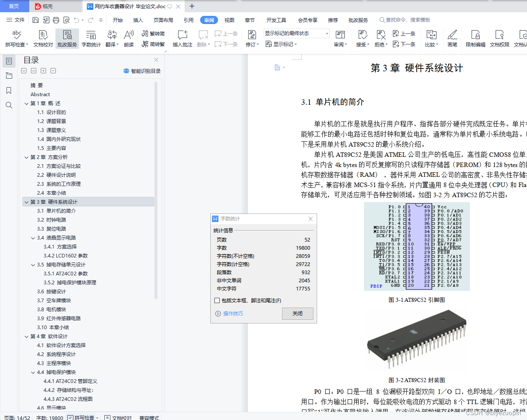Switch to the 引用 ribbon tab
This screenshot has width=527, height=420.
click(x=189, y=20)
